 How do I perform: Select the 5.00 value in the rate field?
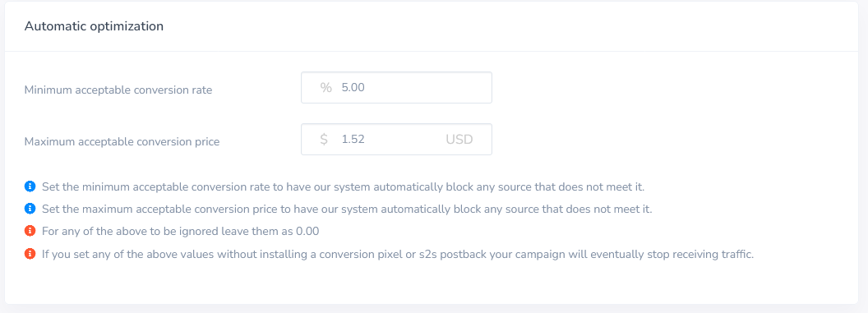[x=353, y=87]
